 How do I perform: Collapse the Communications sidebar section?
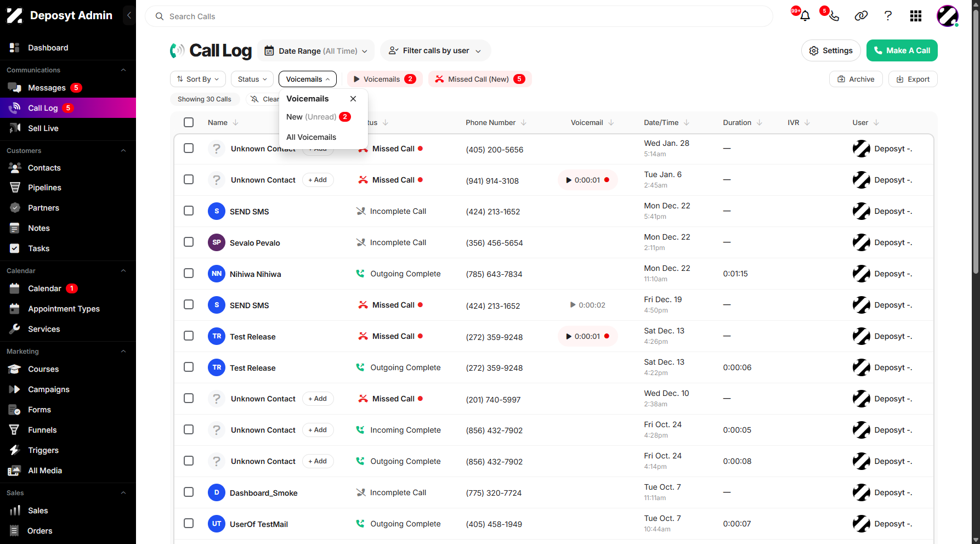click(x=123, y=70)
